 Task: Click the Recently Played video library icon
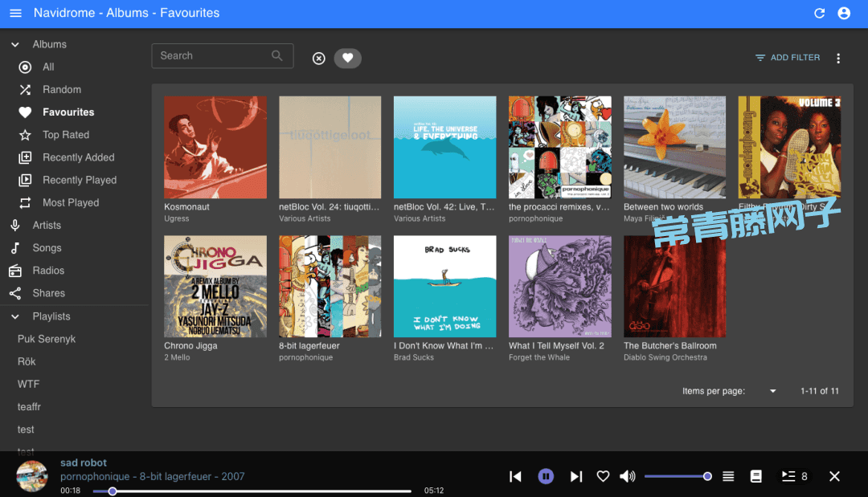25,180
